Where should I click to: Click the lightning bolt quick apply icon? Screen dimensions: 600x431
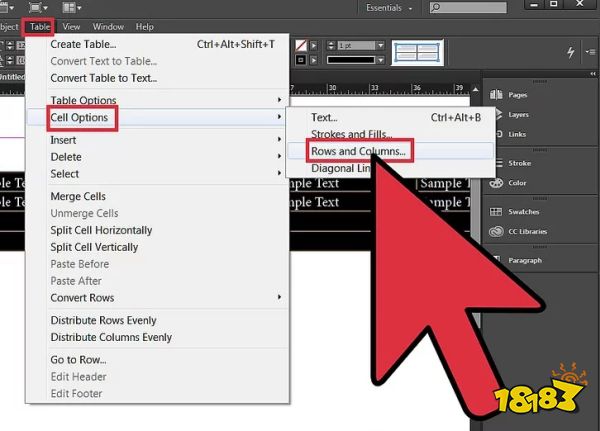coord(571,52)
